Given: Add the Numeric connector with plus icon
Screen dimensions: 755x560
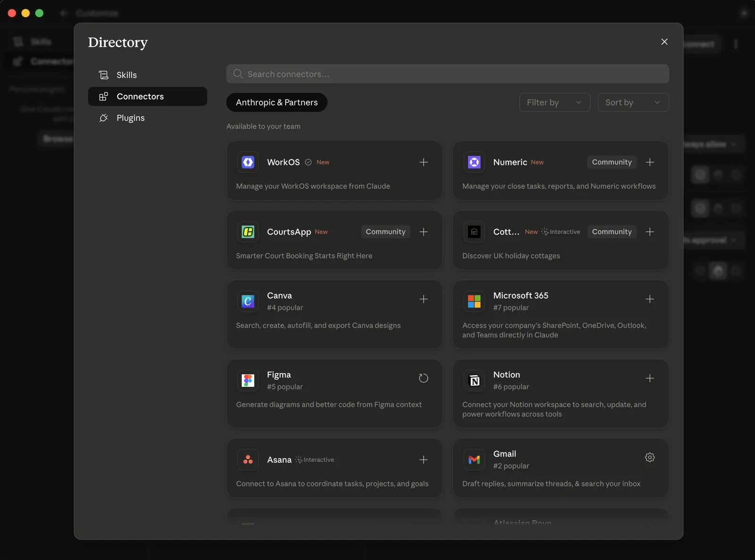Looking at the screenshot, I should [650, 162].
